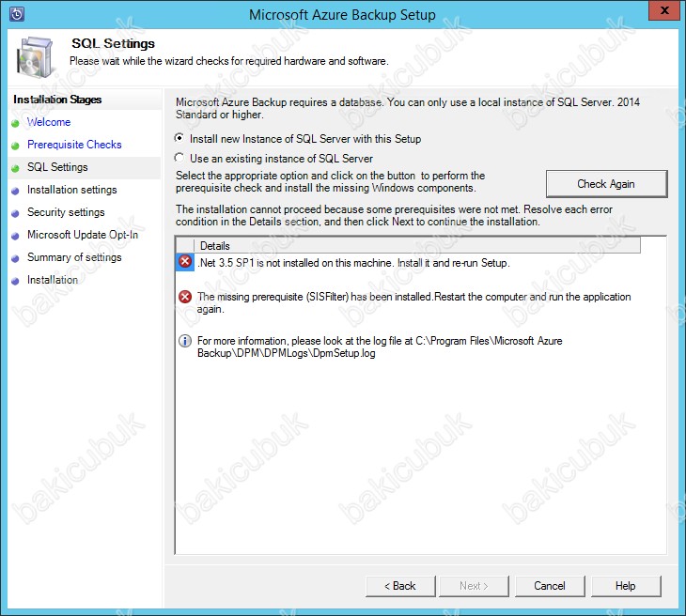This screenshot has height=616, width=686.
Task: Open Help for the setup
Action: [x=626, y=586]
